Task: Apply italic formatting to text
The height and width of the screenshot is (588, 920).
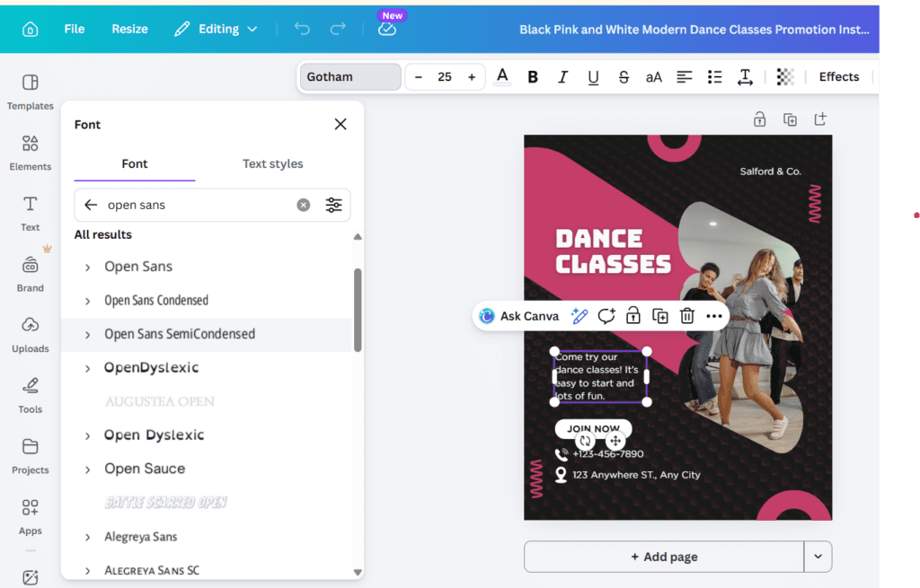Action: [x=563, y=77]
